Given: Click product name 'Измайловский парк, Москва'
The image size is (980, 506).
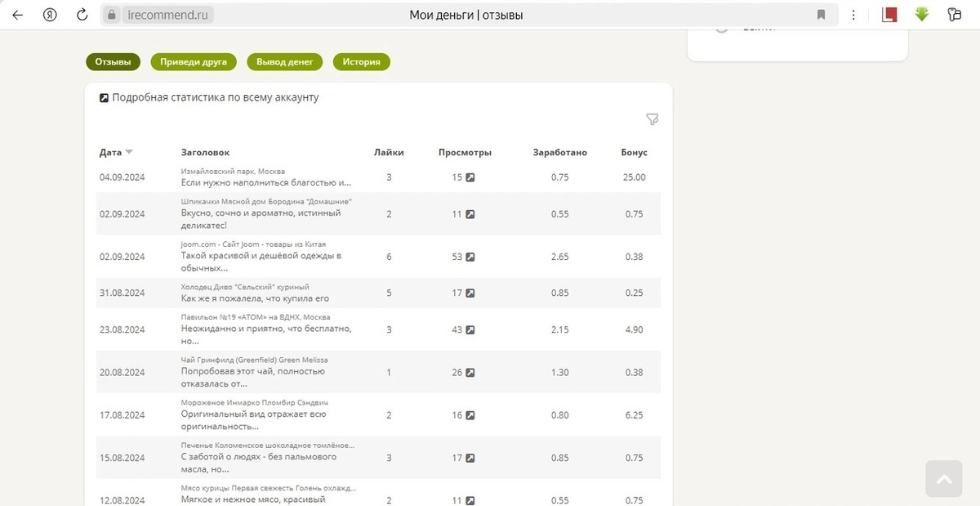Looking at the screenshot, I should [233, 171].
